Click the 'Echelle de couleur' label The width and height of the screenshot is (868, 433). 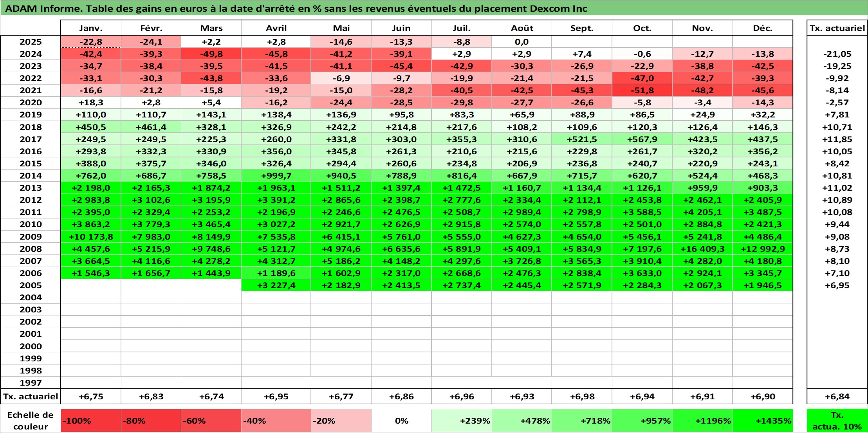click(x=31, y=421)
